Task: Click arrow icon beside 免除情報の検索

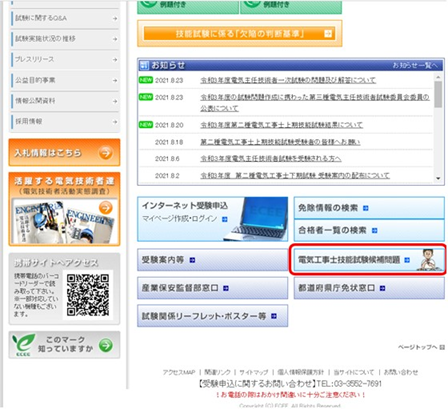Action: tap(366, 208)
